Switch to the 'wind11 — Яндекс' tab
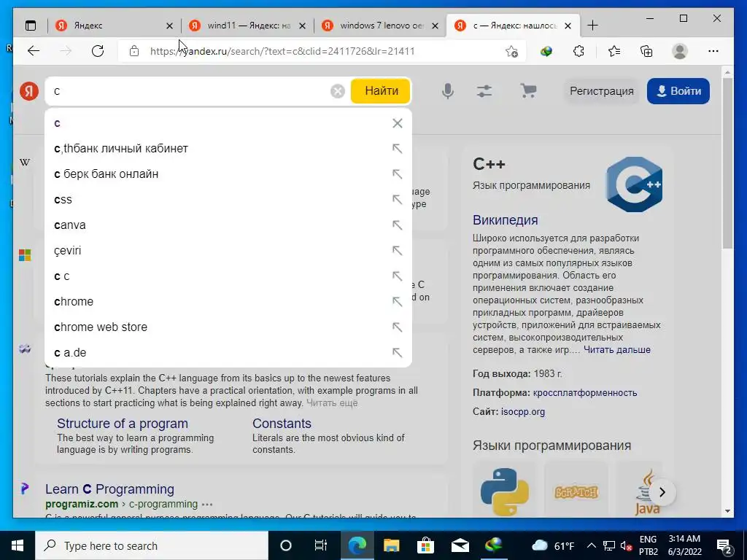This screenshot has width=747, height=560. point(241,26)
